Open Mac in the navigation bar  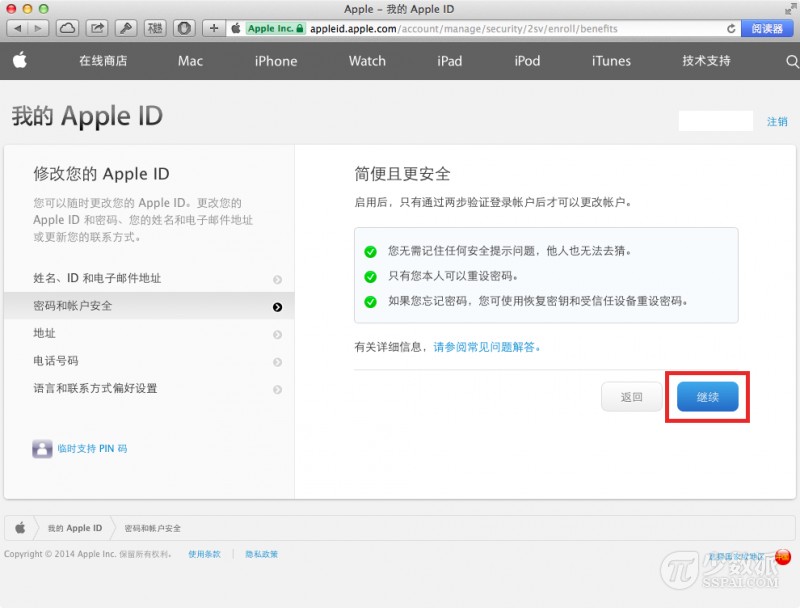coord(190,61)
